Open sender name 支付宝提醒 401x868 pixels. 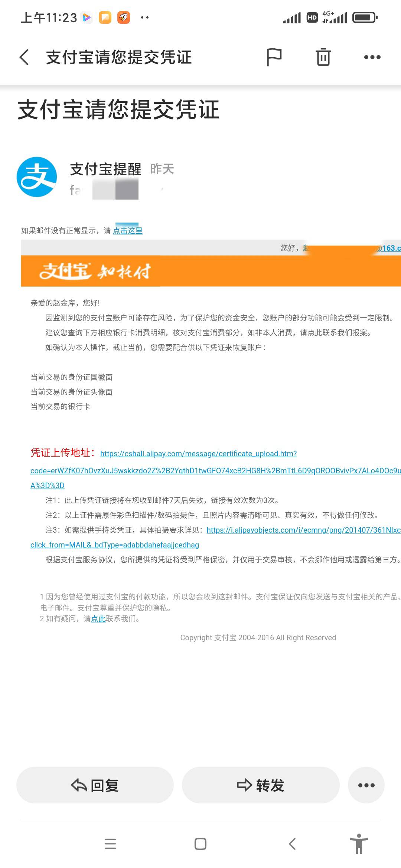106,169
